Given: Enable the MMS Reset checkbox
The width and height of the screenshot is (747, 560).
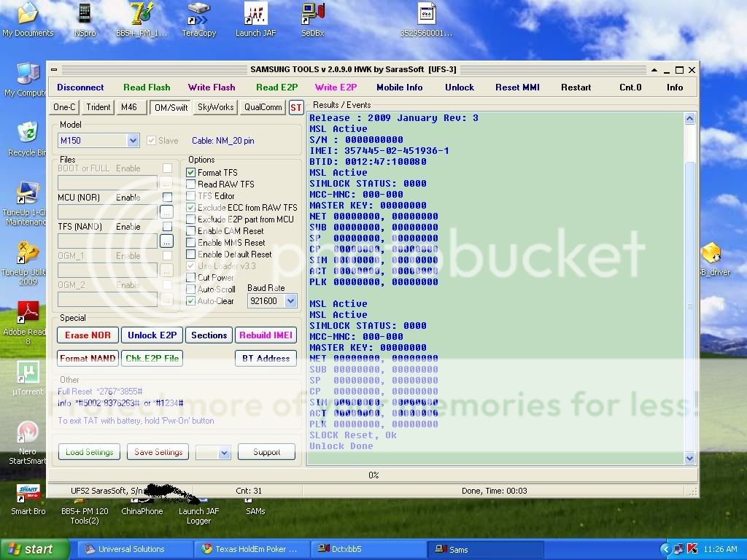Looking at the screenshot, I should pyautogui.click(x=190, y=242).
